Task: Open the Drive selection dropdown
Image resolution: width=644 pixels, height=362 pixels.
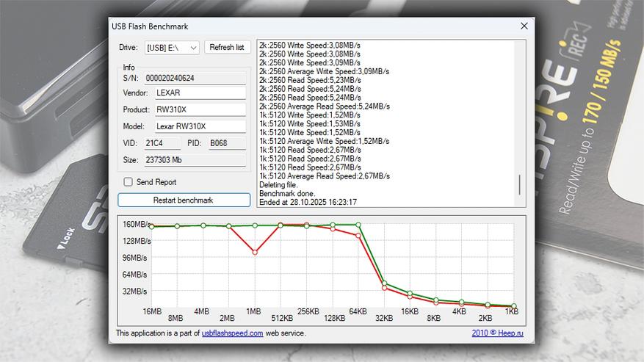Action: point(172,48)
